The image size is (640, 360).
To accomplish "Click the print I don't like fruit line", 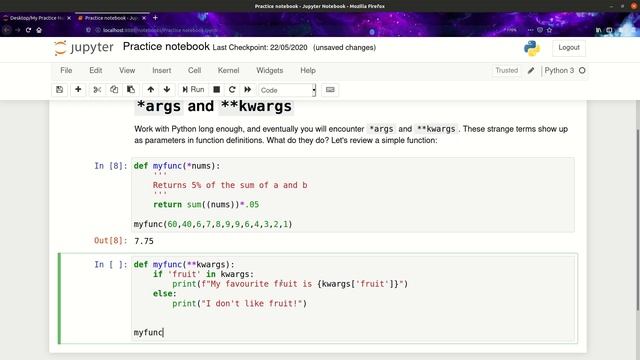I will [x=239, y=303].
